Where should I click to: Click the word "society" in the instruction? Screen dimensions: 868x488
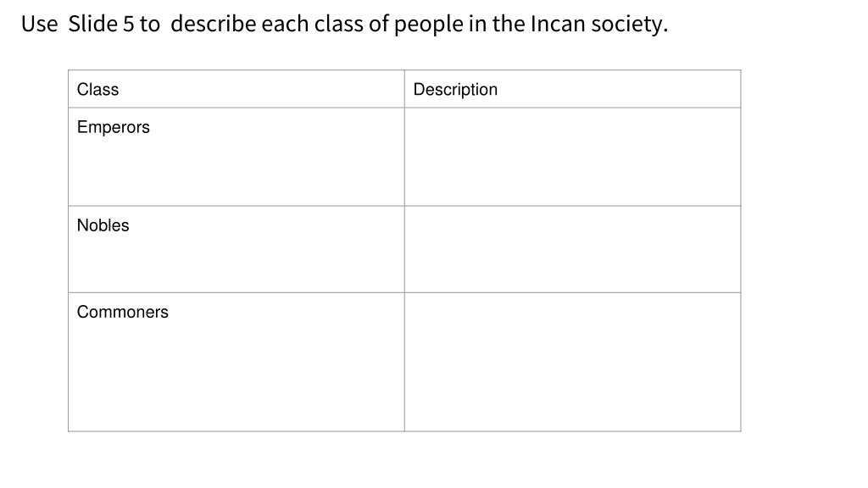(630, 25)
